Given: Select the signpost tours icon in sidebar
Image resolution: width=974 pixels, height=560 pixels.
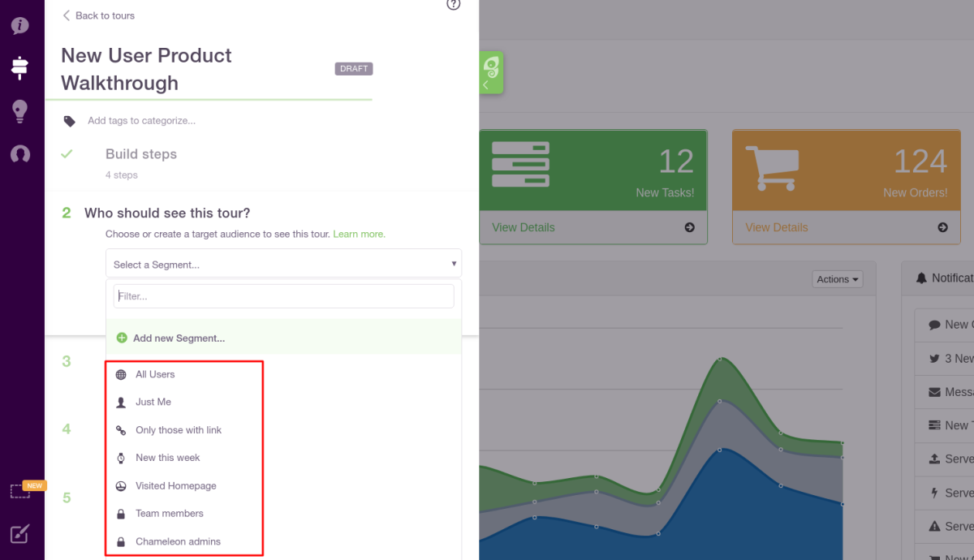Looking at the screenshot, I should tap(20, 67).
